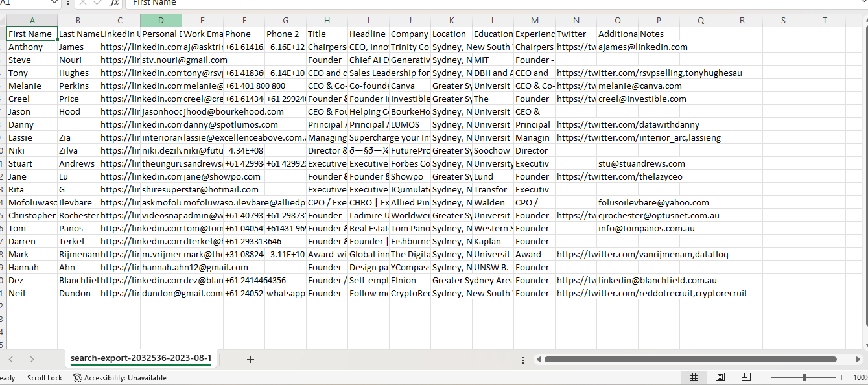Image resolution: width=868 pixels, height=385 pixels.
Task: Select column A header
Action: coord(32,21)
